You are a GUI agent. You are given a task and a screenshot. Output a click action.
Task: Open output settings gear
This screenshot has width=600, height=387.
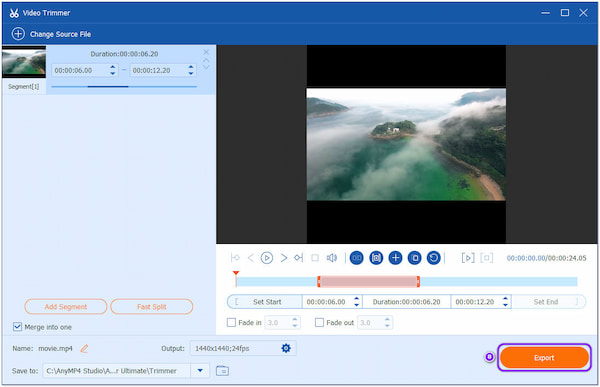click(x=286, y=348)
